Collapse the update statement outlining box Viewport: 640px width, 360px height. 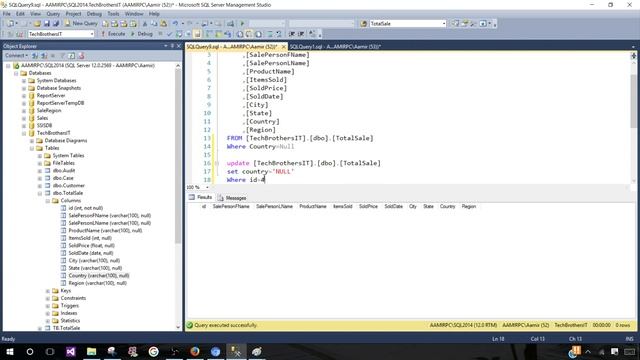217,163
